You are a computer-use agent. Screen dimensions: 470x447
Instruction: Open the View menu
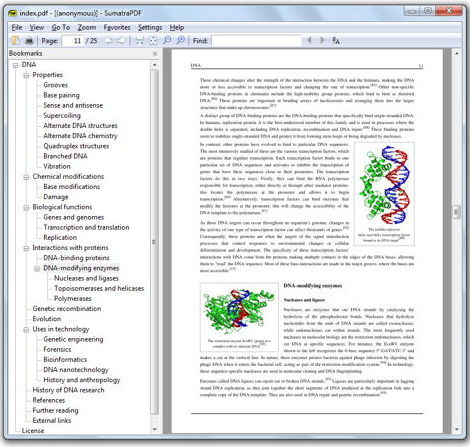[37, 27]
